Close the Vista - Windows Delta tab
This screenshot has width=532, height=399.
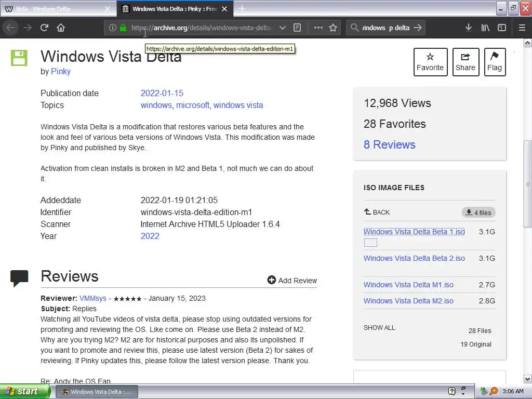pos(108,9)
